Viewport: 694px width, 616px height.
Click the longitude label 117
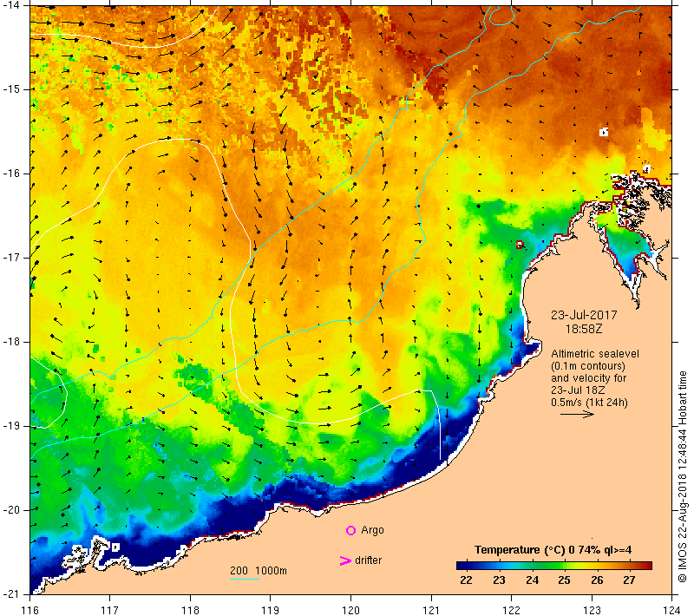coord(110,610)
